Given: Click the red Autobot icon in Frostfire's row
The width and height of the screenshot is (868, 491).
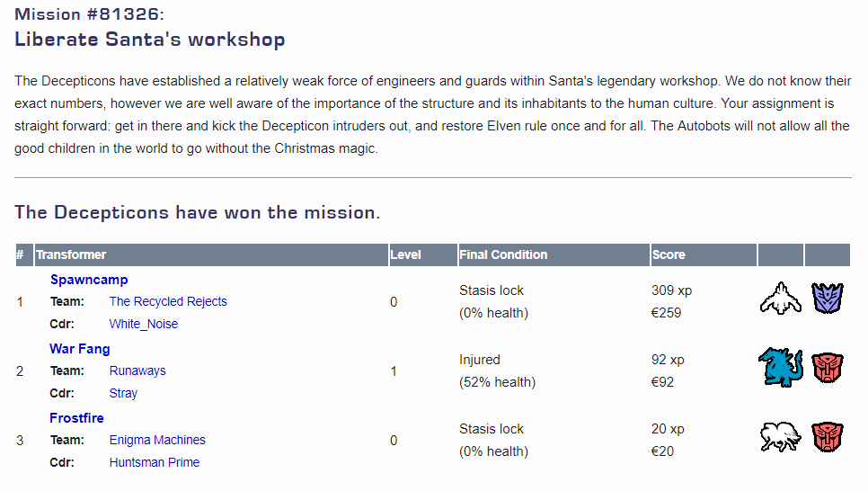Looking at the screenshot, I should pyautogui.click(x=828, y=438).
